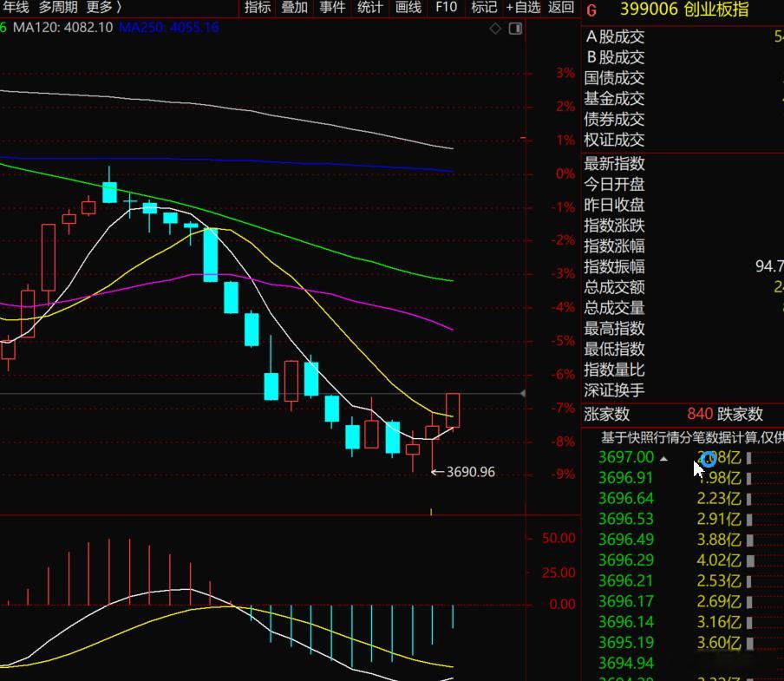This screenshot has width=784, height=681.
Task: Open the 叠加 overlay menu
Action: (295, 8)
